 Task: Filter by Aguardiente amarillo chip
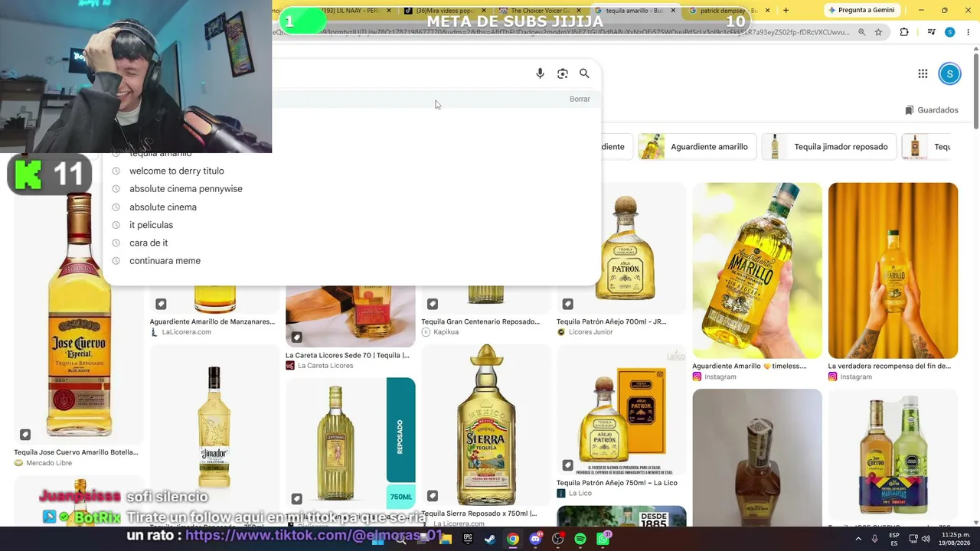697,147
